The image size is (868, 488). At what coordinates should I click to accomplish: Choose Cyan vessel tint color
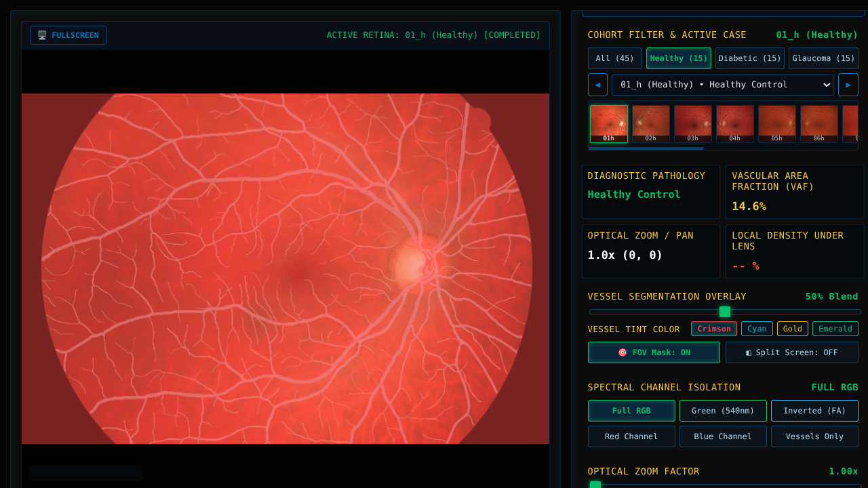click(x=757, y=329)
